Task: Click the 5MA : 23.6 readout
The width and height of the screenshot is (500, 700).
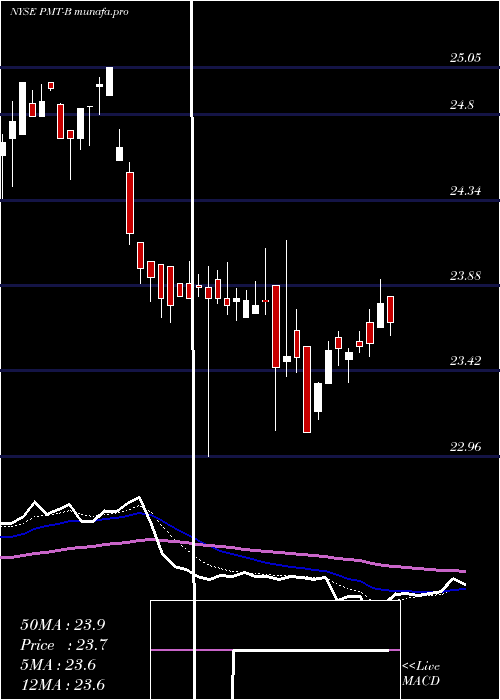Action: (x=58, y=665)
